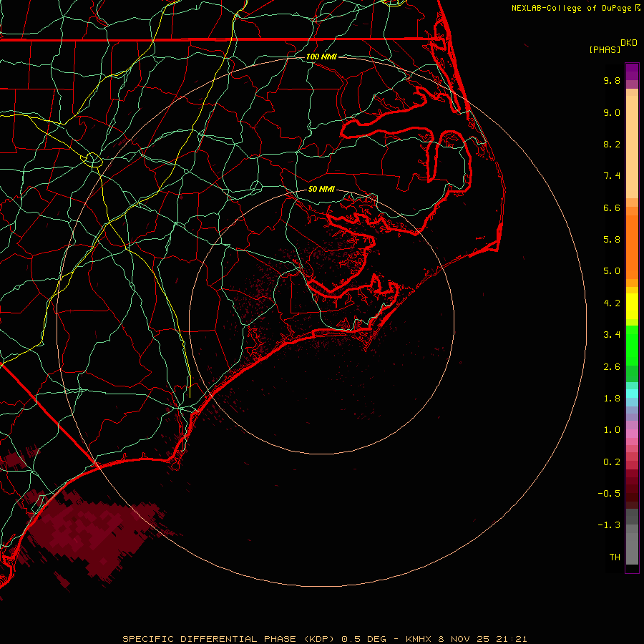644x644 pixels.
Task: Click the 0.2 color scale value
Action: pos(612,462)
